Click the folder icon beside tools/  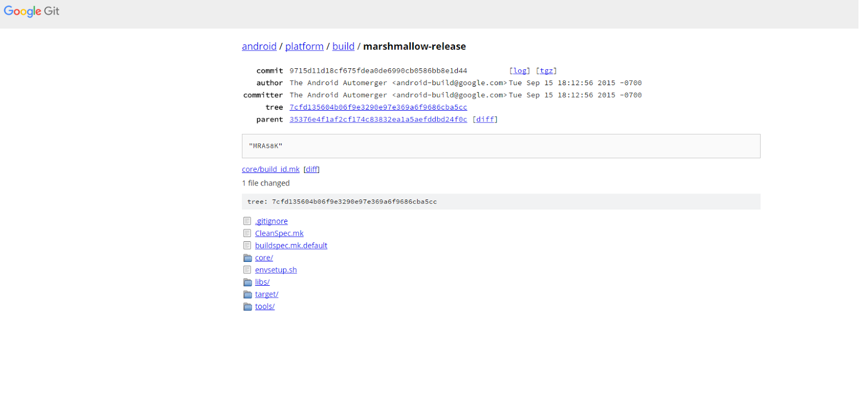click(247, 307)
